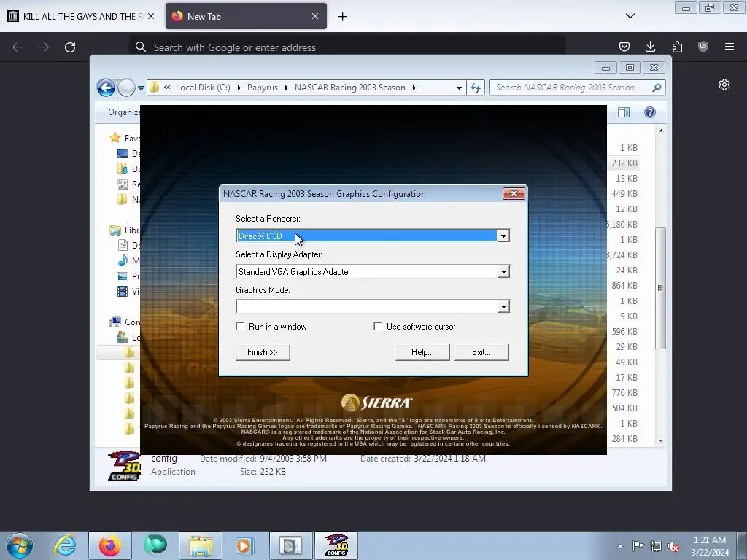Viewport: 747px width, 560px height.
Task: Click the Computer icon in navigation pane
Action: click(x=115, y=322)
